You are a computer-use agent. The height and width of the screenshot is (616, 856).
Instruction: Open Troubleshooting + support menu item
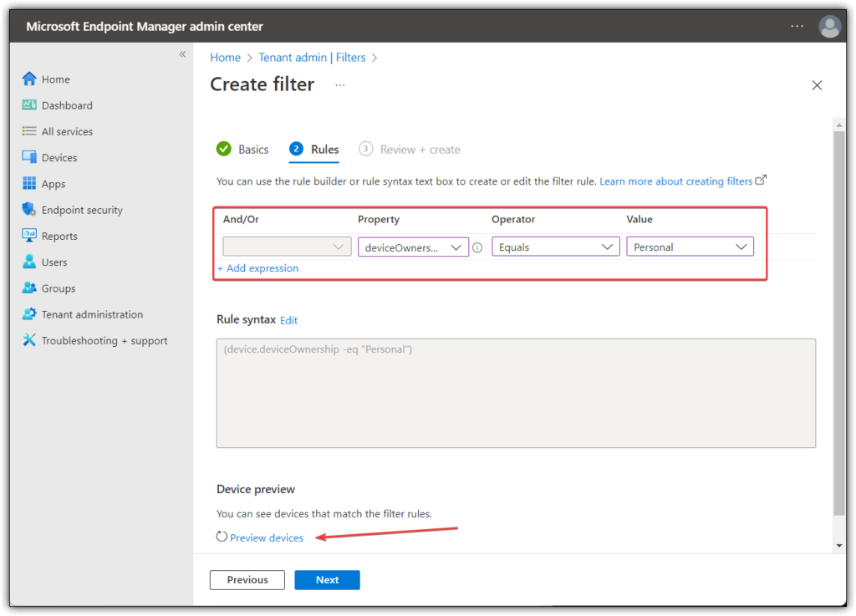click(x=104, y=340)
